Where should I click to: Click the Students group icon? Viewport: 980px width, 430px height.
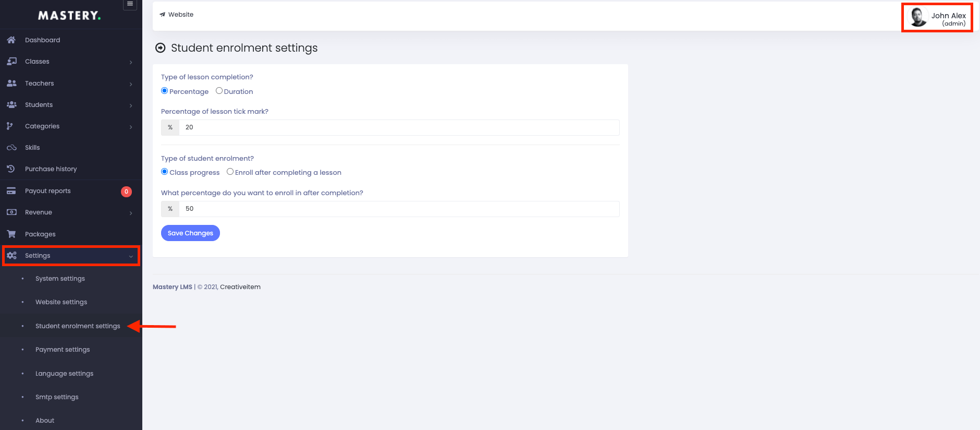pos(11,105)
